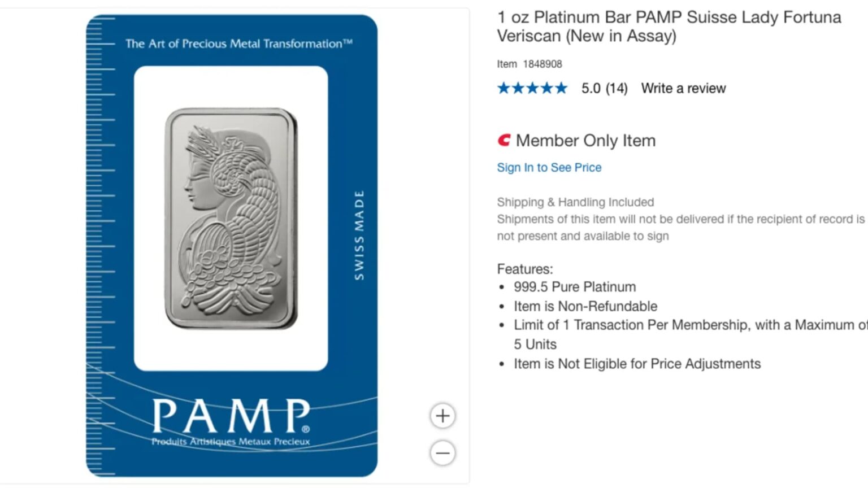This screenshot has width=868, height=488.
Task: Click the Shipping & Handling Included note
Action: [575, 202]
